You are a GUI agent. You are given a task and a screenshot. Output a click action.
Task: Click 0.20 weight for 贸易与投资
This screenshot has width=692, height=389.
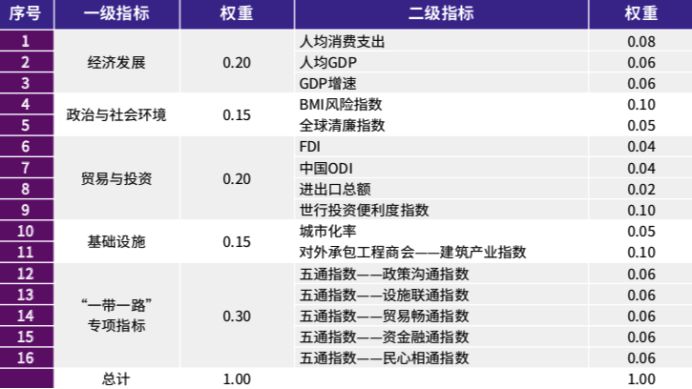click(x=237, y=179)
